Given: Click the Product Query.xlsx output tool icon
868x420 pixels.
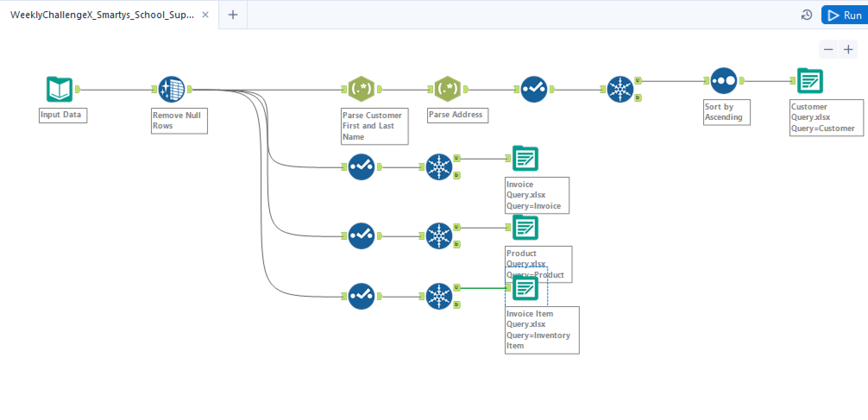Looking at the screenshot, I should (x=525, y=227).
